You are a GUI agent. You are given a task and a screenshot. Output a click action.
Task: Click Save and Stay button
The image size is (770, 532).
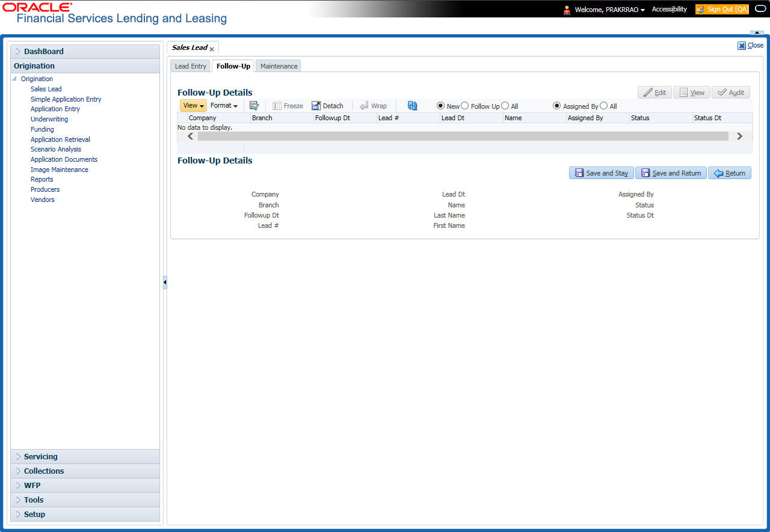tap(601, 173)
